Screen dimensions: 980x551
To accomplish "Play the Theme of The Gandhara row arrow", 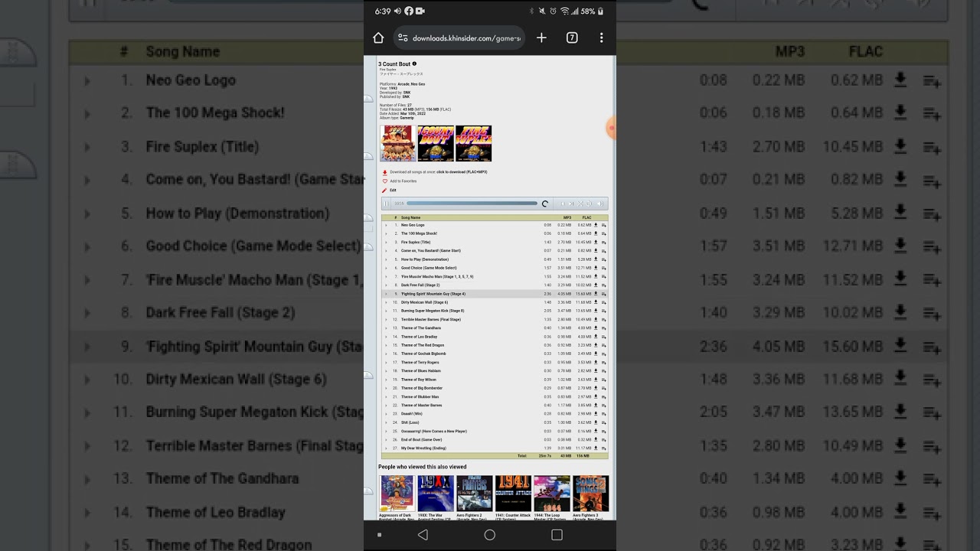I will click(x=386, y=328).
